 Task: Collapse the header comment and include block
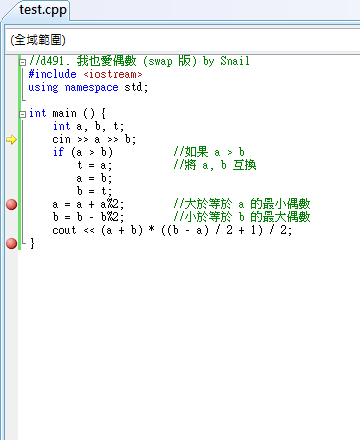(23, 62)
